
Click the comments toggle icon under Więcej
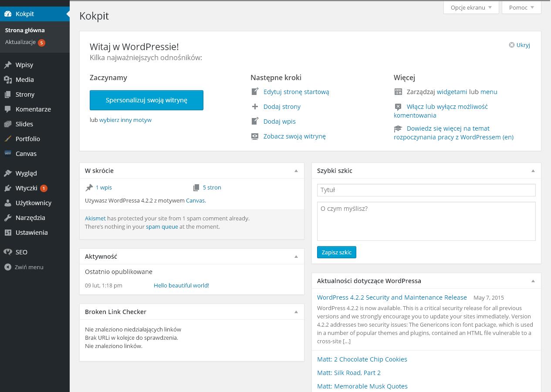pyautogui.click(x=398, y=107)
